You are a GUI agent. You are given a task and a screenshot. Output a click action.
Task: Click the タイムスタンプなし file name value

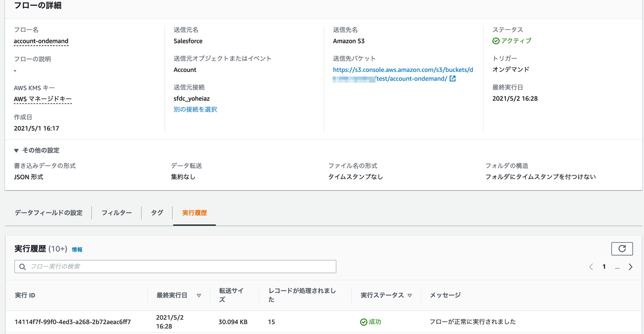(x=356, y=177)
